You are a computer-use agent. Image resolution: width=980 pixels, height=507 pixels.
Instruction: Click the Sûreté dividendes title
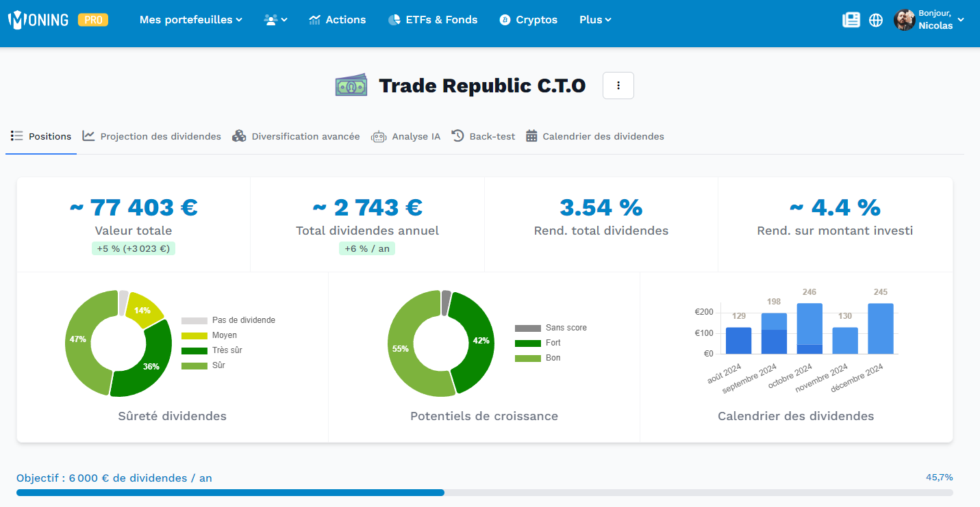tap(173, 416)
